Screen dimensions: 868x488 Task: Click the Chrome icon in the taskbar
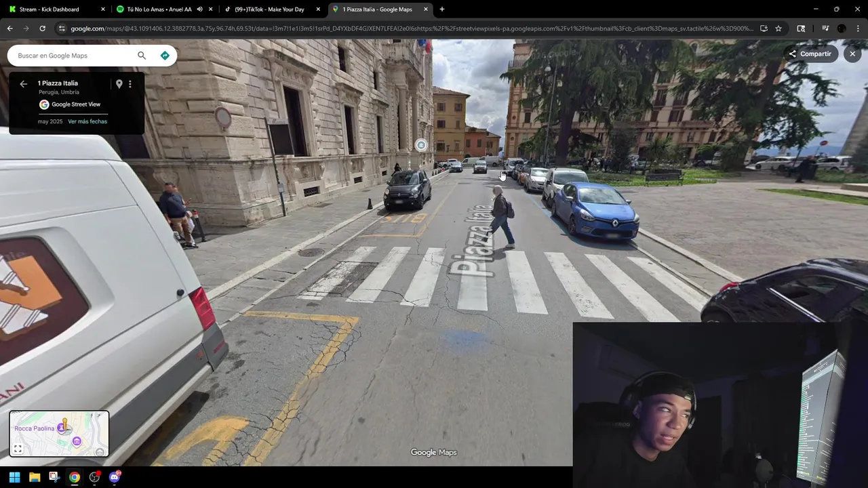coord(75,477)
